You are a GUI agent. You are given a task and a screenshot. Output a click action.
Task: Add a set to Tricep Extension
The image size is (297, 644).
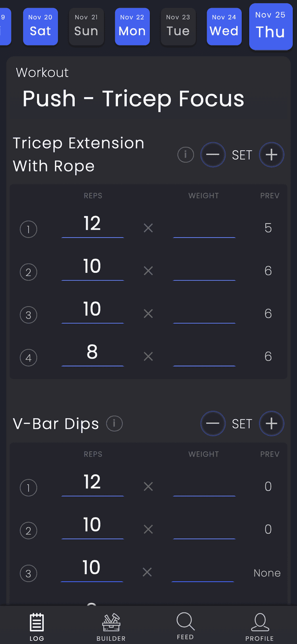[271, 155]
